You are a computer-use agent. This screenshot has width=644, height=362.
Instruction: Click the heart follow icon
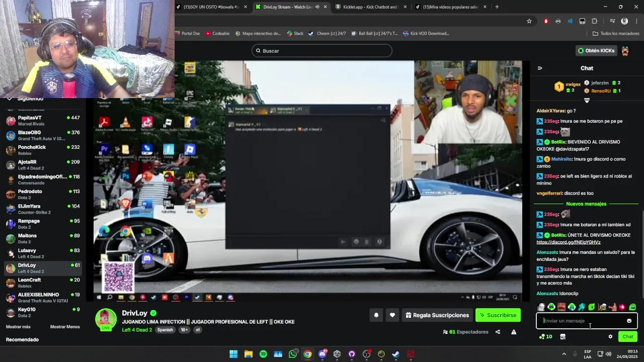tap(392, 315)
